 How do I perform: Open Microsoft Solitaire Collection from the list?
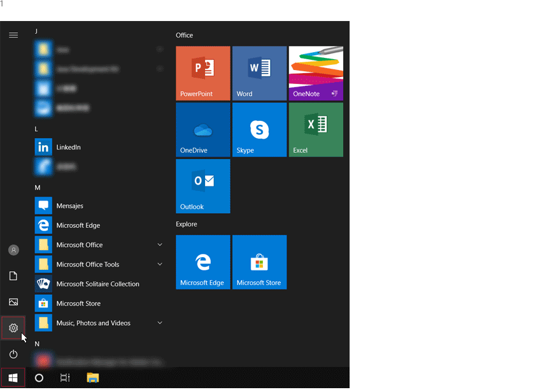[97, 284]
